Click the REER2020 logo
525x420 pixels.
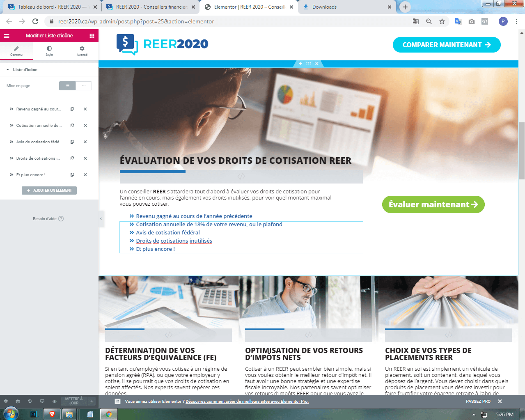[162, 44]
